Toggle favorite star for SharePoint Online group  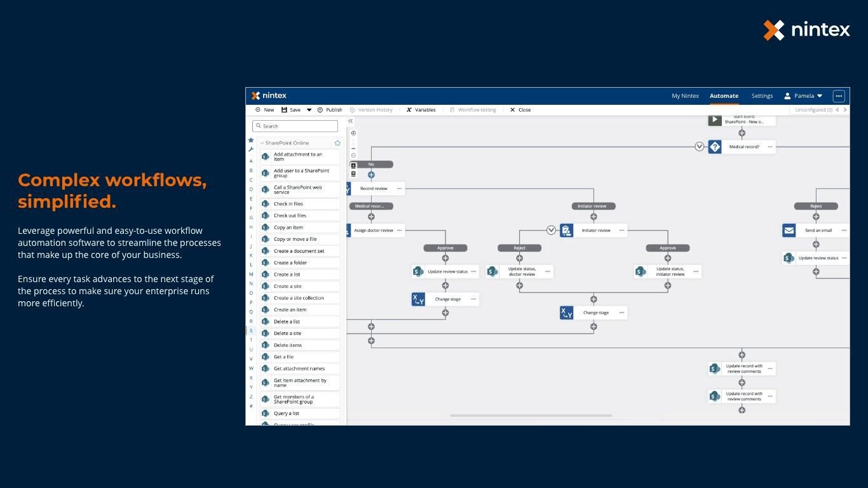point(337,143)
